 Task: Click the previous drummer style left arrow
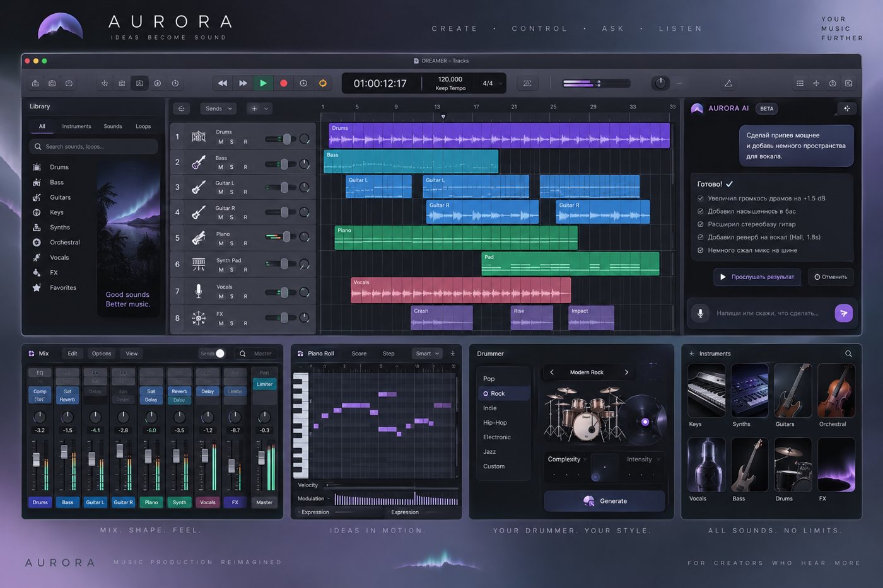(552, 372)
